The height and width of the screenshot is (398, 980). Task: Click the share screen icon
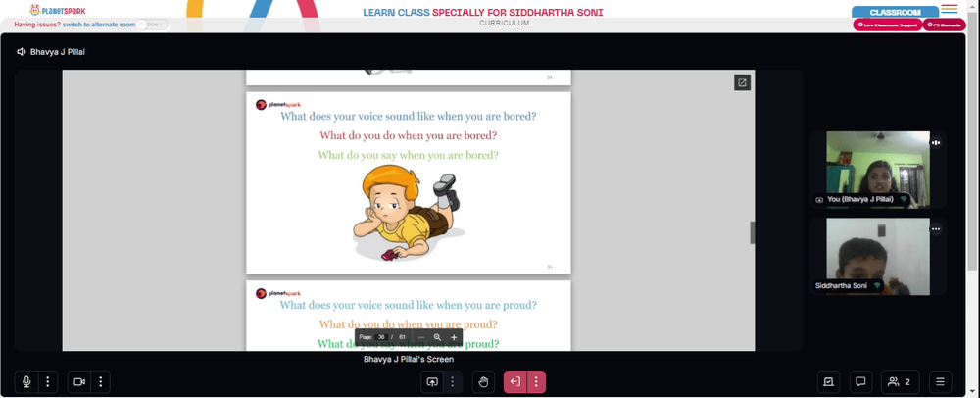(432, 381)
